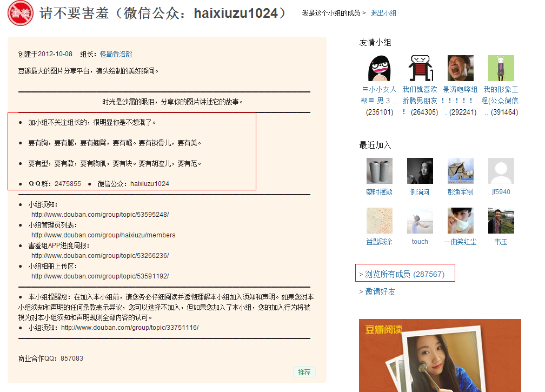This screenshot has width=545, height=392.
Task: Click the 我的形象工程(公众微信 name link
Action: pyautogui.click(x=501, y=95)
